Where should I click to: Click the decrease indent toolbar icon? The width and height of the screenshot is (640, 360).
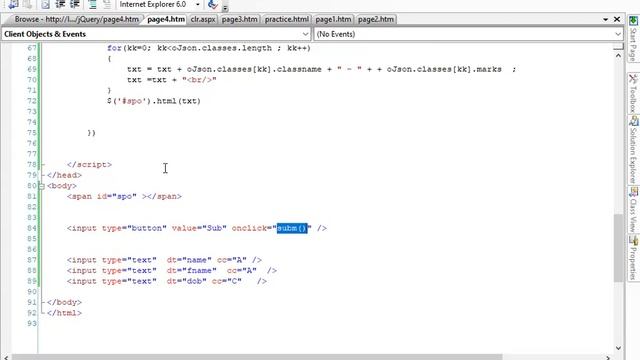(x=60, y=4)
